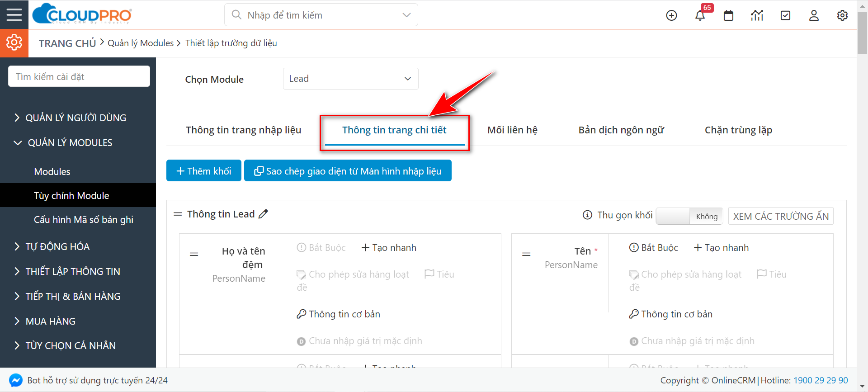This screenshot has width=868, height=392.
Task: Set default value for Họ và tên đệm
Action: click(359, 341)
